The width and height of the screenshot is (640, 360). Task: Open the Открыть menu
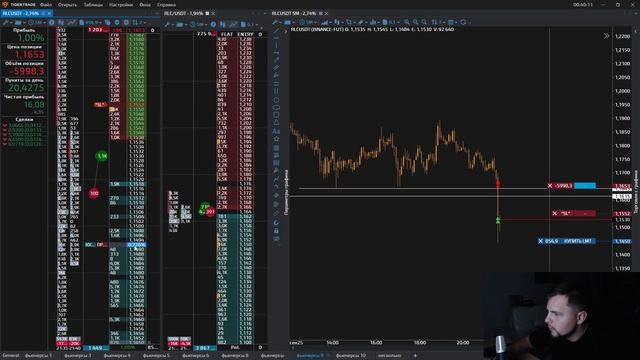(67, 5)
